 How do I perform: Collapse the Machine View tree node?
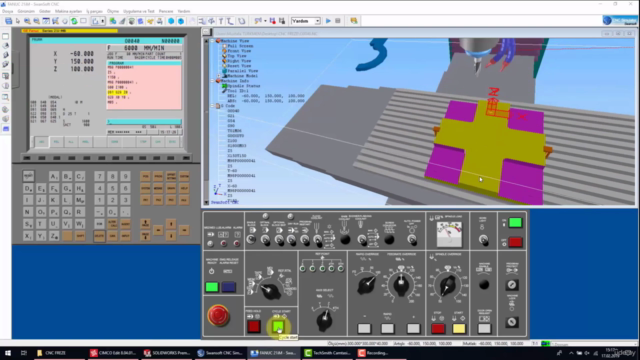(212, 41)
